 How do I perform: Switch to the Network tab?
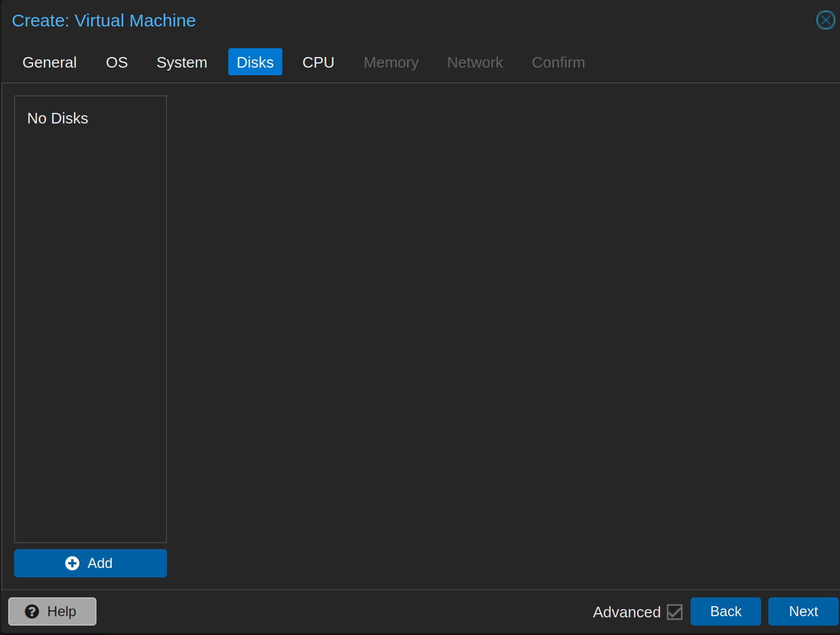pos(475,62)
